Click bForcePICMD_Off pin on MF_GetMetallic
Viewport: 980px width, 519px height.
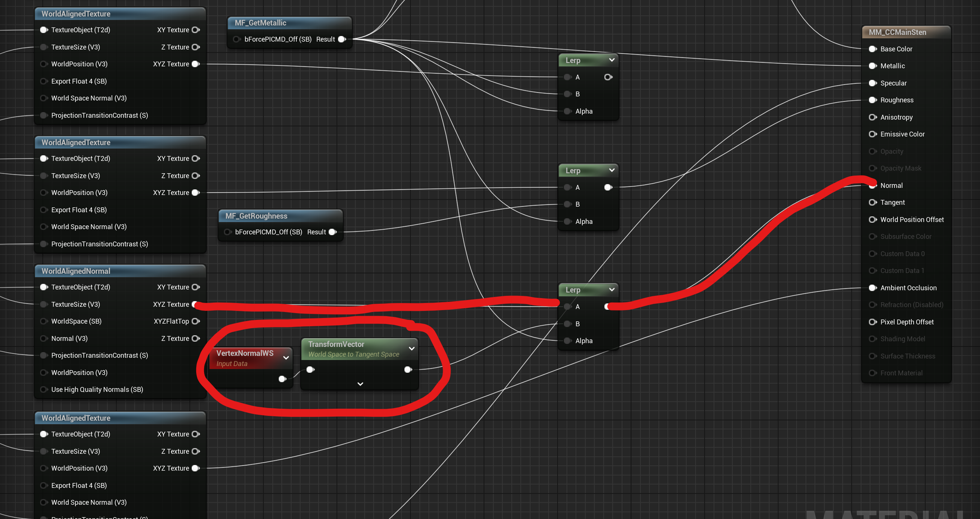236,39
